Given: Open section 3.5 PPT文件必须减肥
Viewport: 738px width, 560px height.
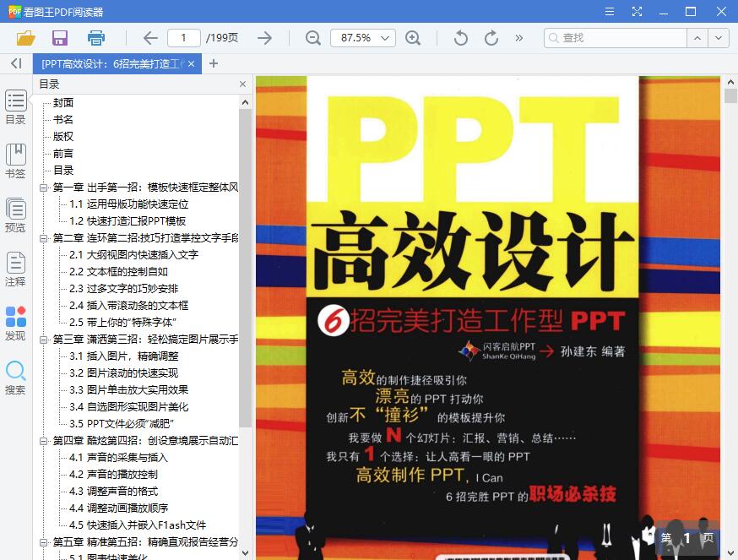Looking at the screenshot, I should point(122,424).
